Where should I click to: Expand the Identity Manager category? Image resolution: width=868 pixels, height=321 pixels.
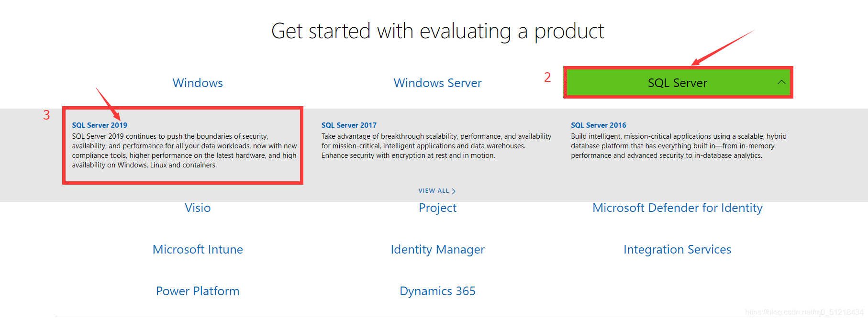pyautogui.click(x=437, y=250)
